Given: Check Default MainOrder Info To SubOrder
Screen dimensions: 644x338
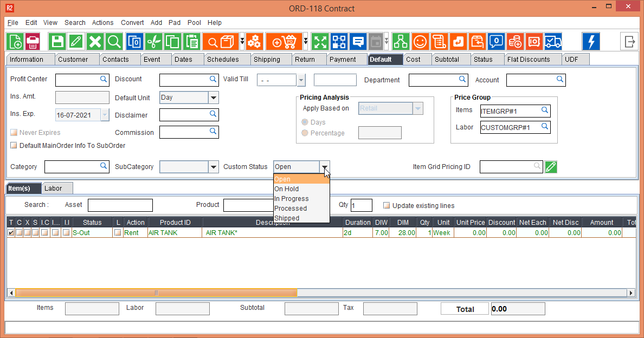Looking at the screenshot, I should click(13, 145).
